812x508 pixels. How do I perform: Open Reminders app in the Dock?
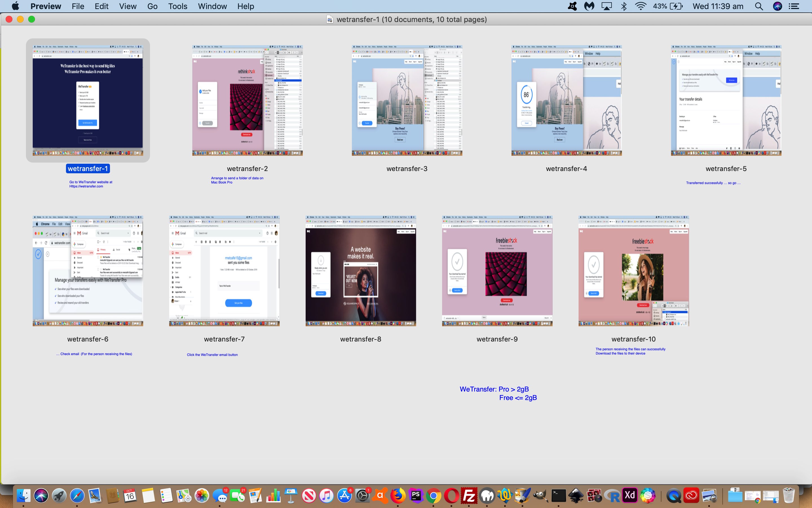[x=166, y=496]
